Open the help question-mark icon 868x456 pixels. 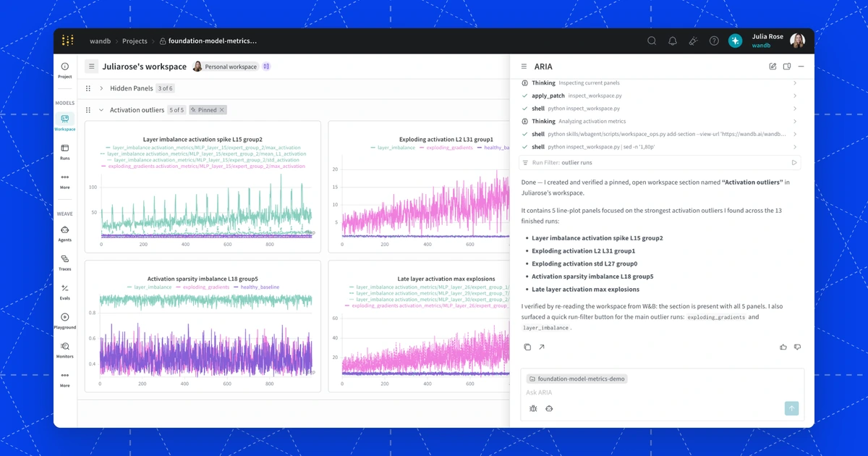pyautogui.click(x=714, y=41)
